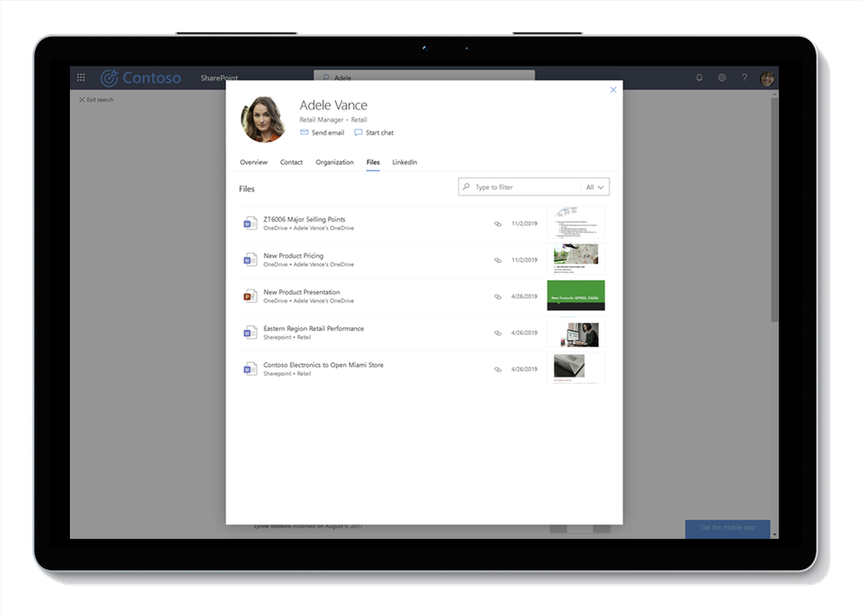This screenshot has height=616, width=863.
Task: Open the signed-in user account picture
Action: [x=767, y=78]
